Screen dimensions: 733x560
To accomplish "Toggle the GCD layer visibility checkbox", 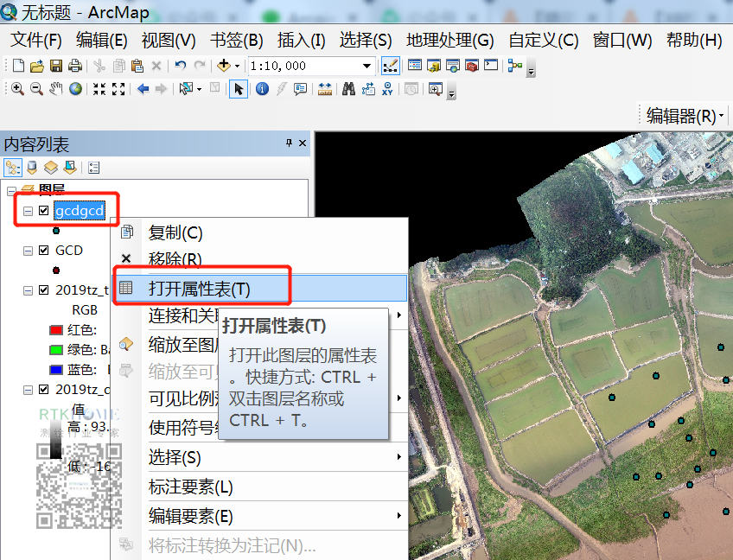I will point(44,251).
